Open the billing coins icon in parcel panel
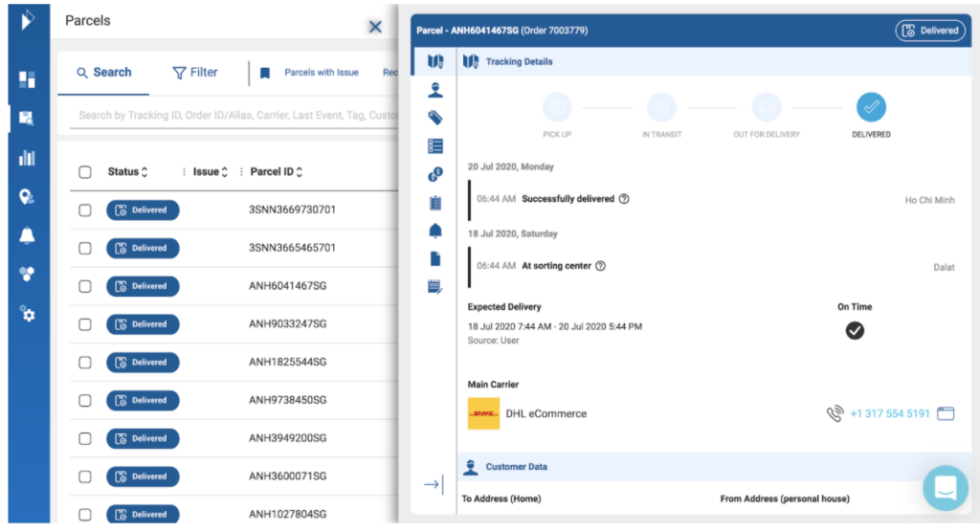980x532 pixels. (435, 174)
